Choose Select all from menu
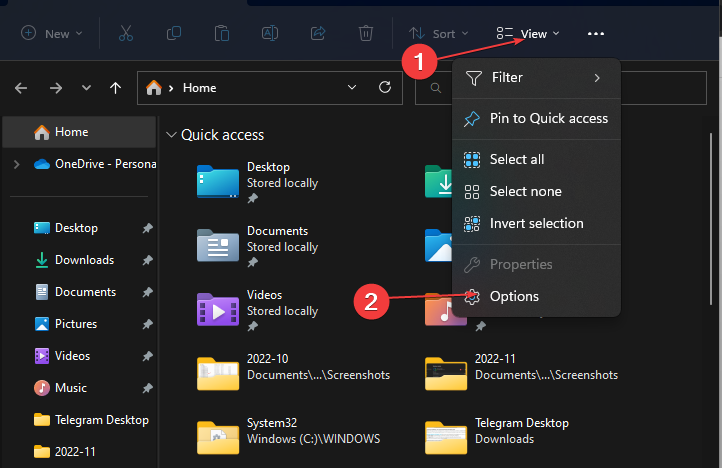Image resolution: width=722 pixels, height=468 pixels. pyautogui.click(x=536, y=159)
